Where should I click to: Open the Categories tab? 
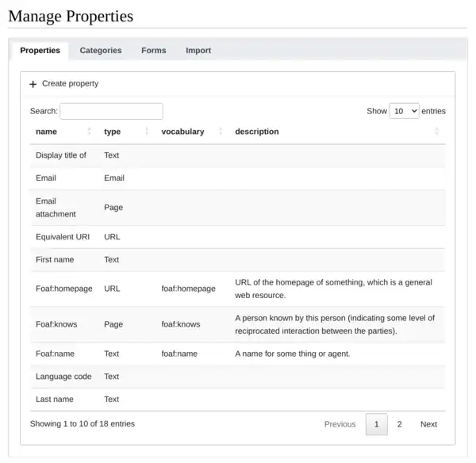click(x=101, y=50)
